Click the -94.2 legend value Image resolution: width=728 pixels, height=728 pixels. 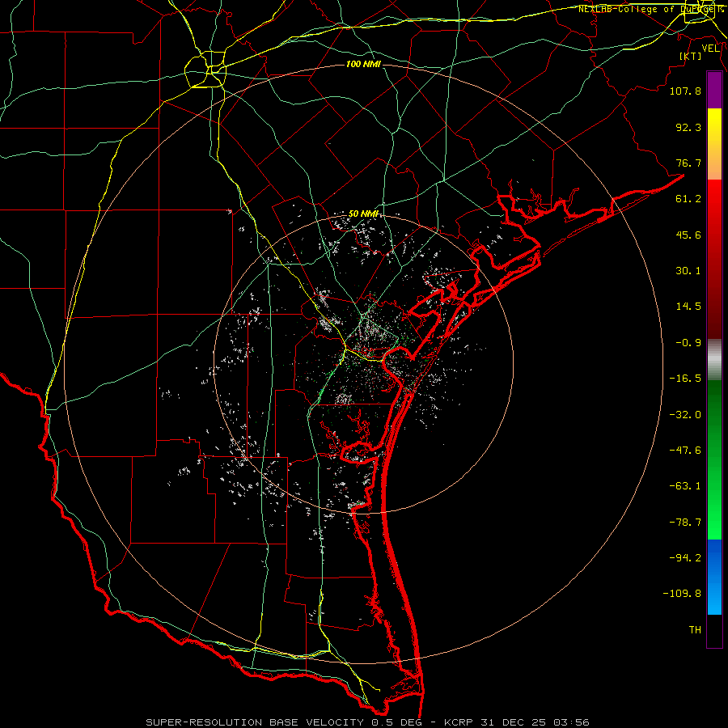pos(685,558)
